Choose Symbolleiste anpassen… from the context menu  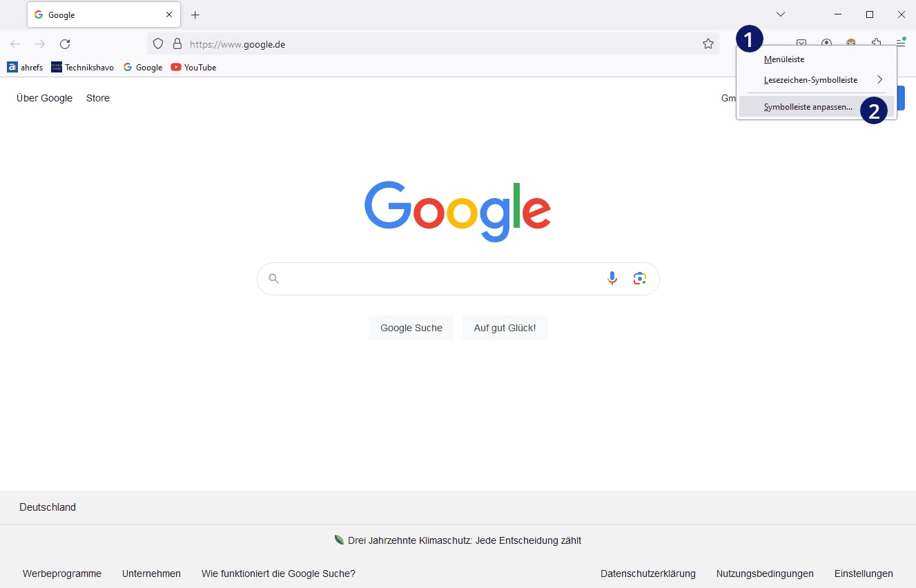[x=817, y=107]
